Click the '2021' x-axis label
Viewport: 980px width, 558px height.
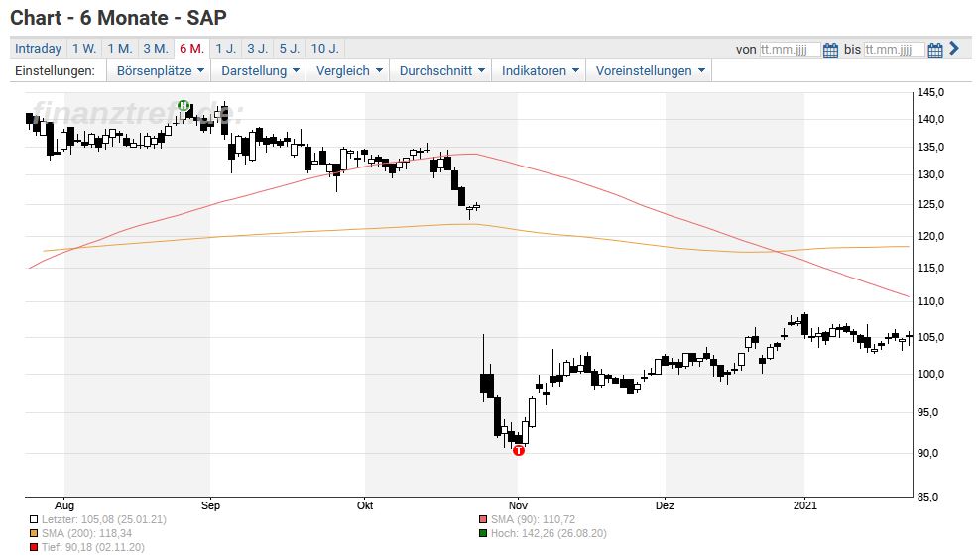click(x=805, y=505)
